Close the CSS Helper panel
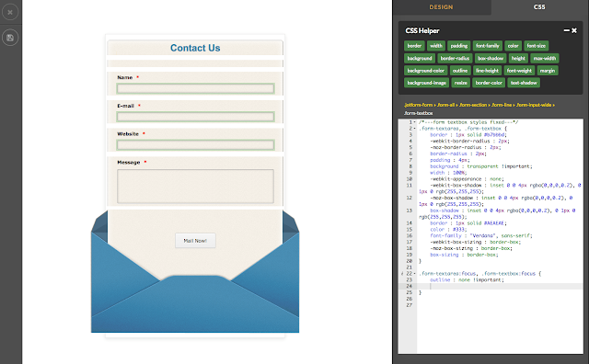The width and height of the screenshot is (589, 364). click(x=574, y=30)
